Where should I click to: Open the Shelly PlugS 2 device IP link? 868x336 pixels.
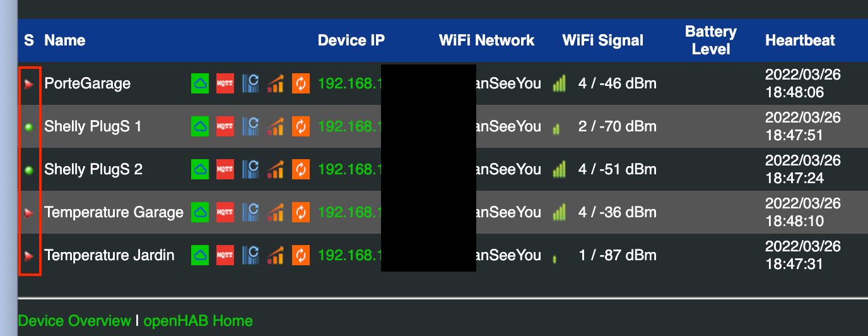coord(349,169)
